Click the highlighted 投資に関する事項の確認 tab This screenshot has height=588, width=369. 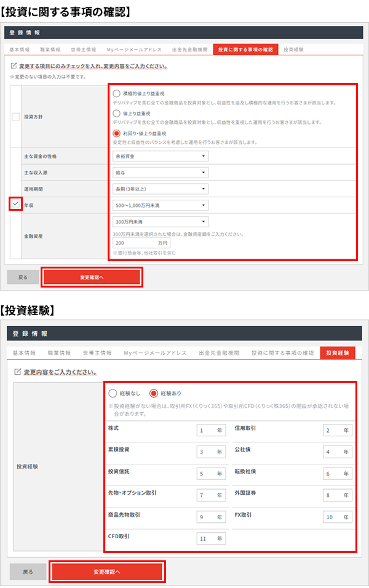click(245, 50)
